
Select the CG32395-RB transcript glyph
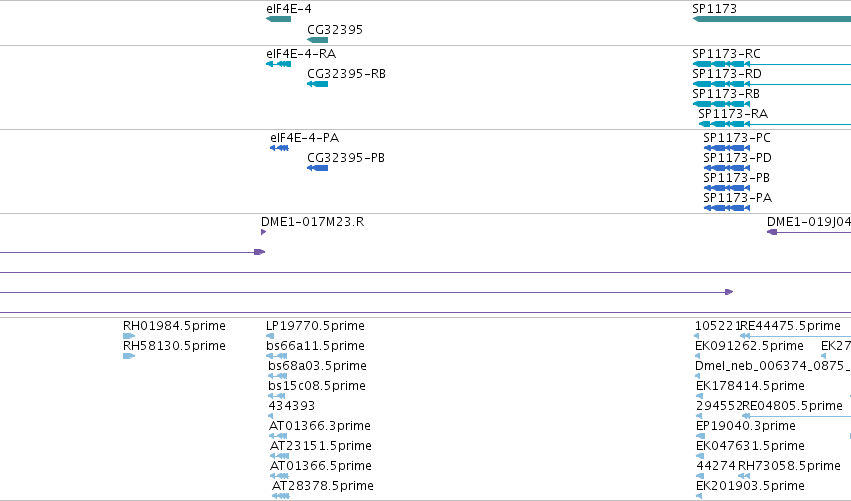317,84
